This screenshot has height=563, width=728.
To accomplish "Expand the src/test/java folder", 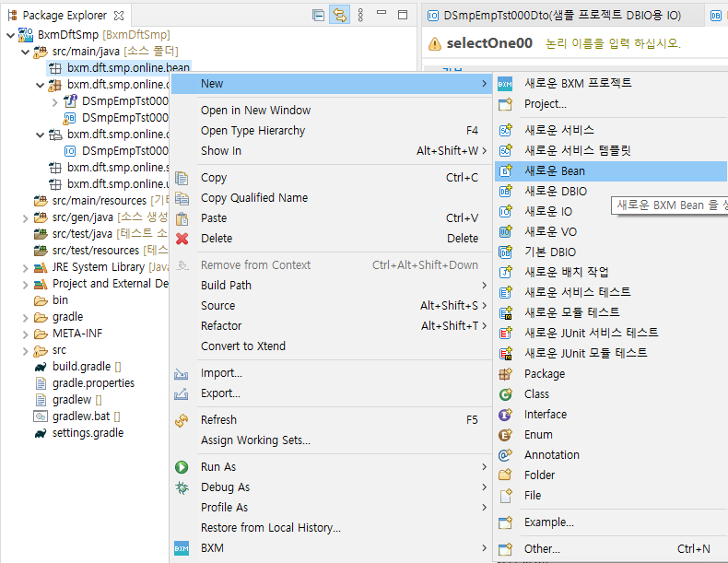I will tap(25, 234).
